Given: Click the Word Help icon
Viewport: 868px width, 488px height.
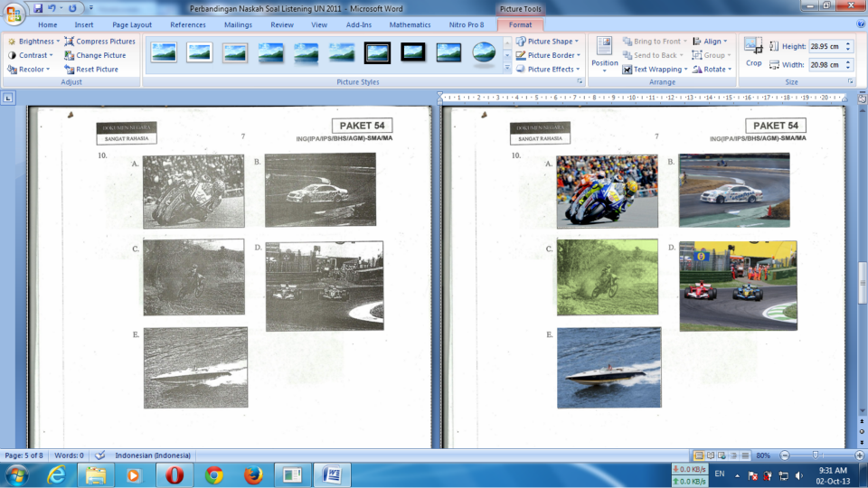Looking at the screenshot, I should [x=861, y=24].
